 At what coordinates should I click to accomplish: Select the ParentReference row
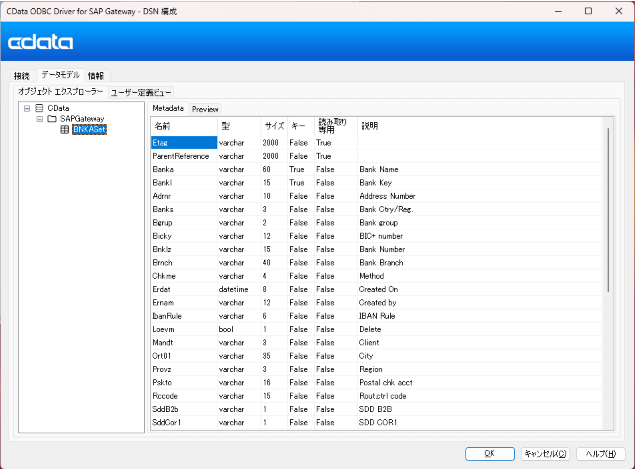coord(377,156)
